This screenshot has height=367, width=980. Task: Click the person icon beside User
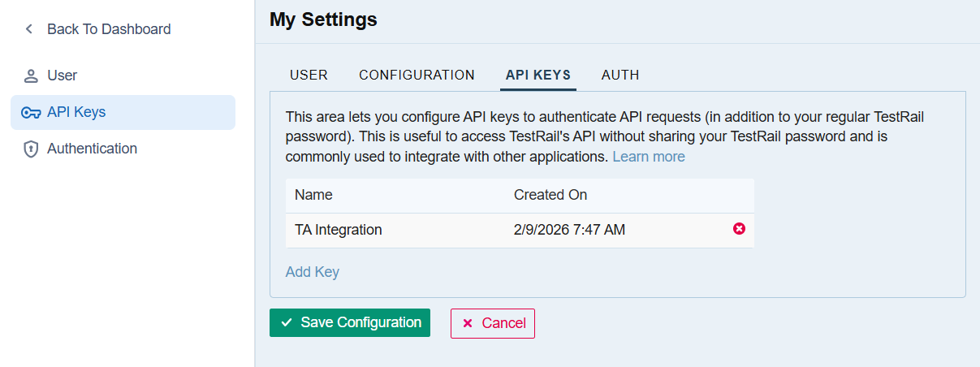pyautogui.click(x=31, y=76)
